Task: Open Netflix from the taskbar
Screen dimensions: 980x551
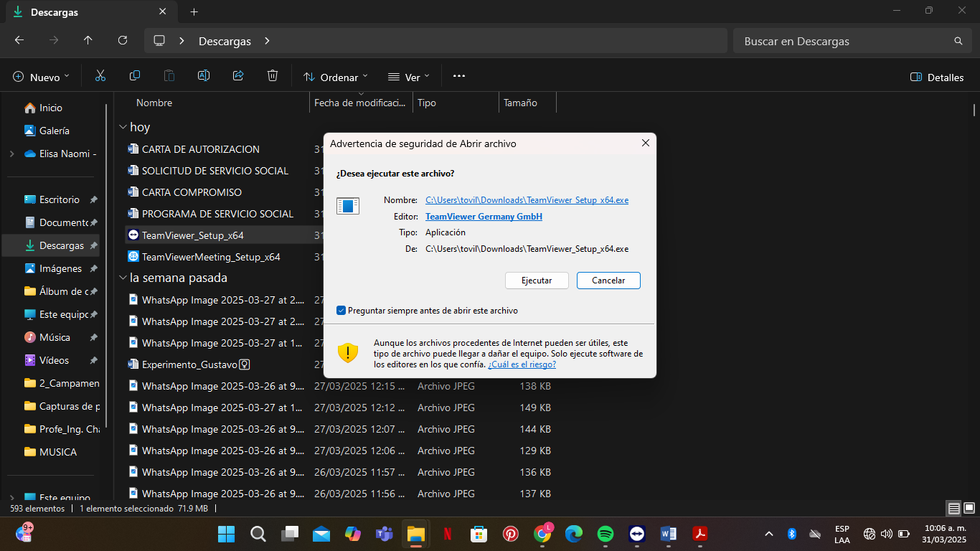Action: (448, 534)
